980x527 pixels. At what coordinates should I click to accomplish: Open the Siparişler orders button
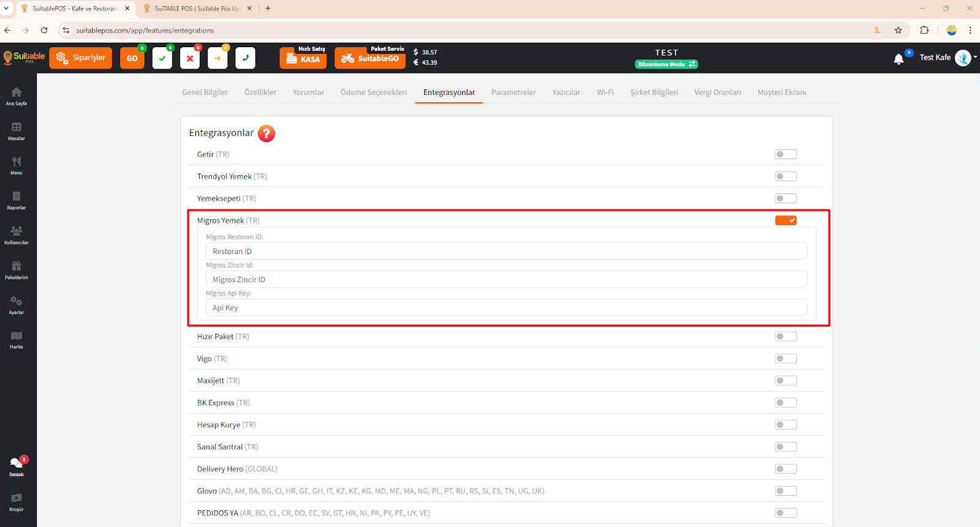pos(80,58)
